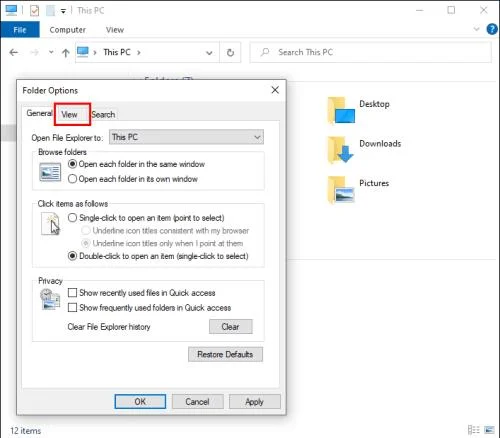Open the Open File Explorer to dropdown
This screenshot has width=500, height=438.
(186, 137)
